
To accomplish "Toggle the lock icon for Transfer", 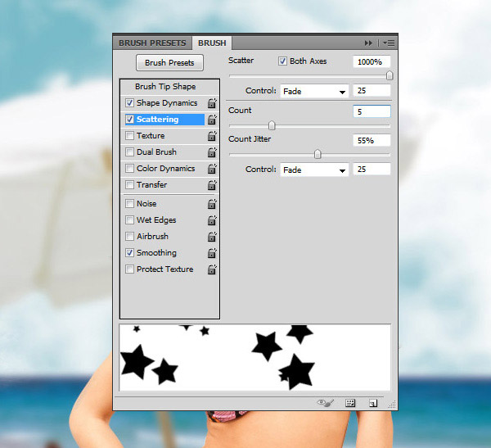I will point(212,184).
